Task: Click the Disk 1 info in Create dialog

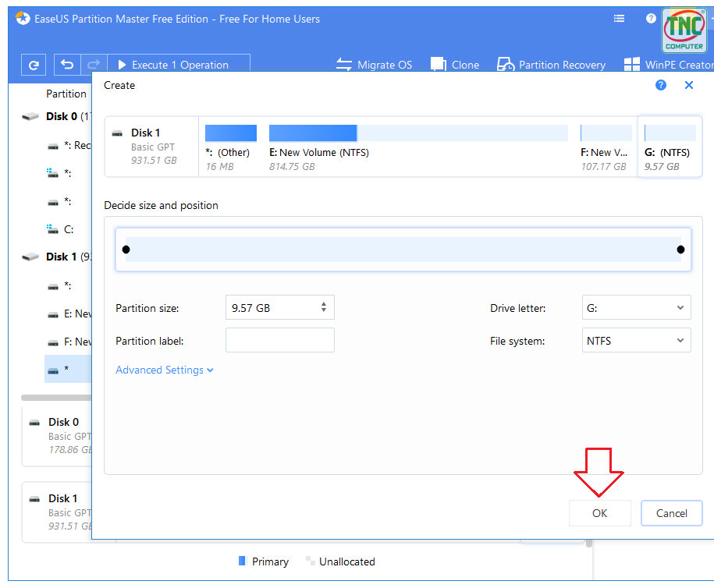Action: point(151,147)
